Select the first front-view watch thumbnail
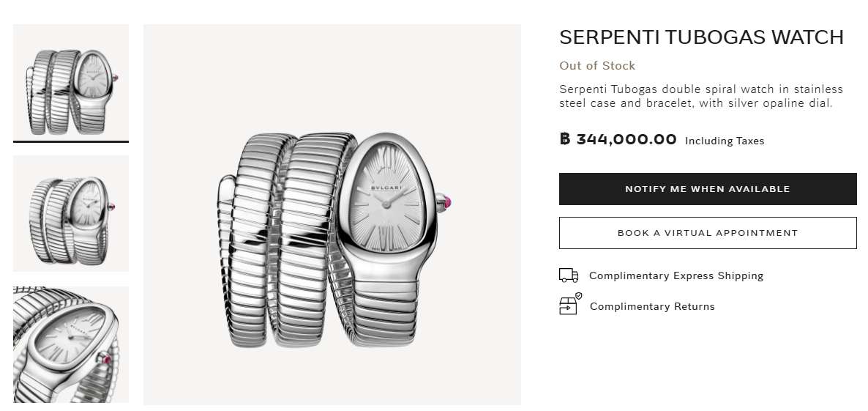 [71, 81]
